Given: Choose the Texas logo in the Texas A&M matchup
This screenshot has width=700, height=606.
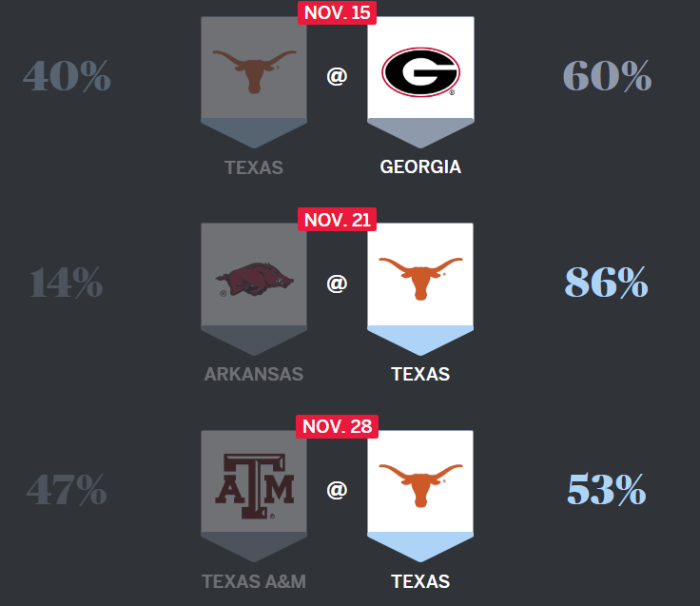Looking at the screenshot, I should point(420,485).
